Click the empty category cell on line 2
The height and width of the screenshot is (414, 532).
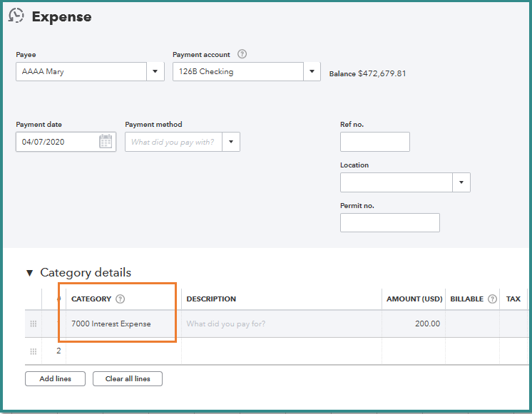point(121,351)
